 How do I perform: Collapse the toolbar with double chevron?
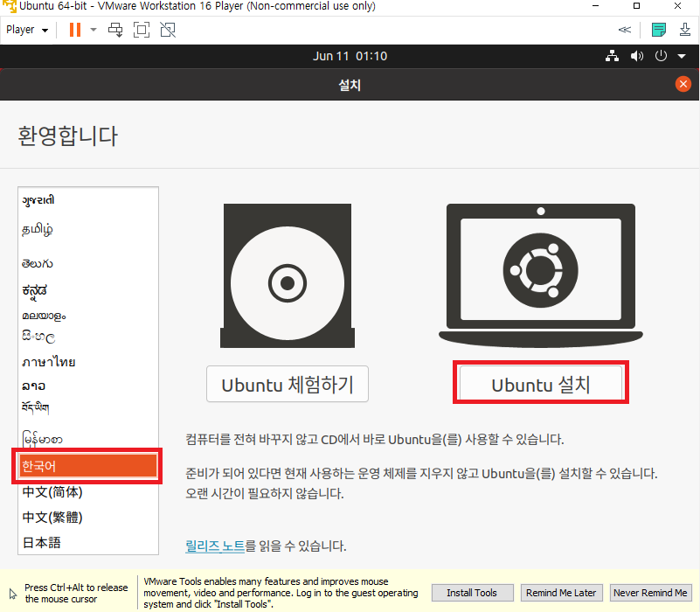click(625, 30)
